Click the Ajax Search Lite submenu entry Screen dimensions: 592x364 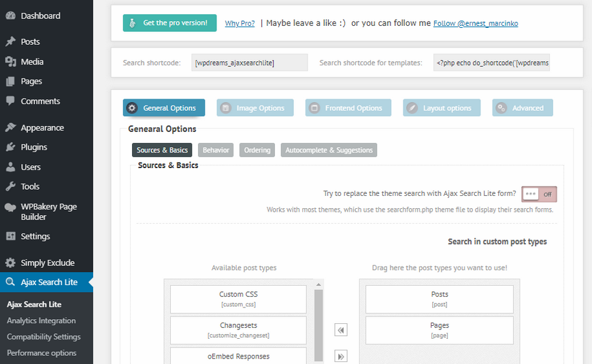tap(34, 304)
